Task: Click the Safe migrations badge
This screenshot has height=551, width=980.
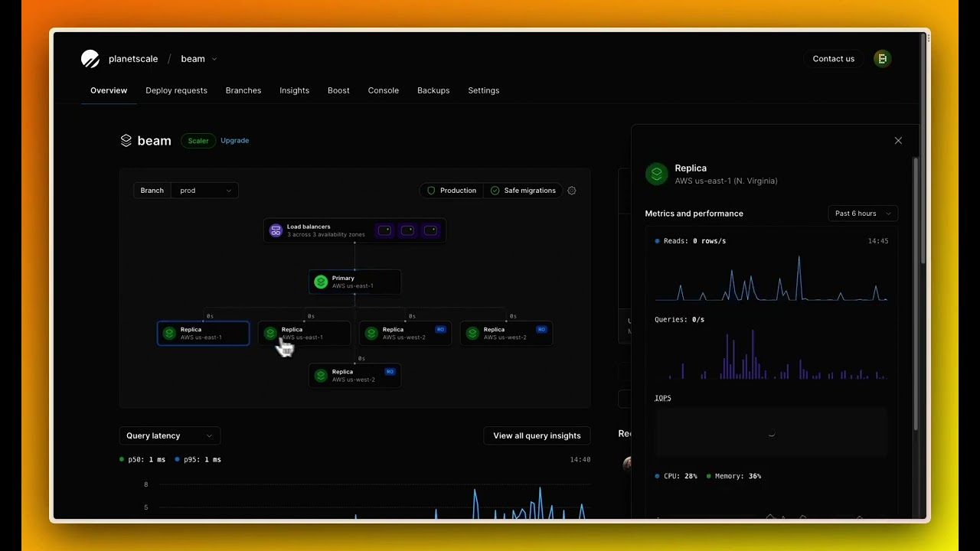Action: coord(523,191)
